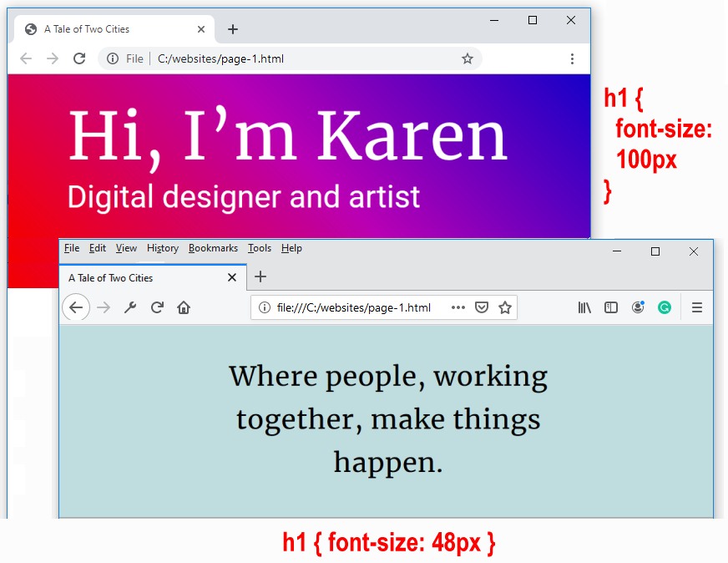This screenshot has width=728, height=563.
Task: Click Chrome's site information icon
Action: tap(113, 58)
